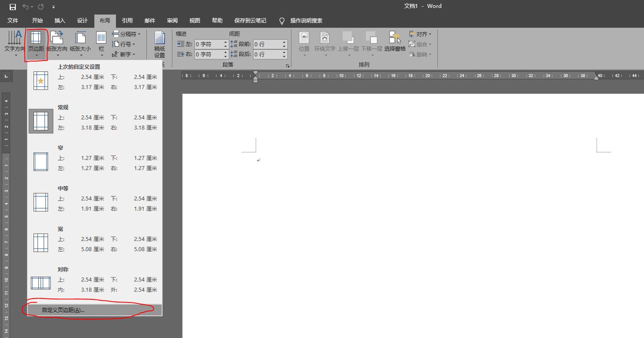Click the 稿纸设置 manuscript paper icon
Screen dimensions: 644x338
pyautogui.click(x=159, y=44)
